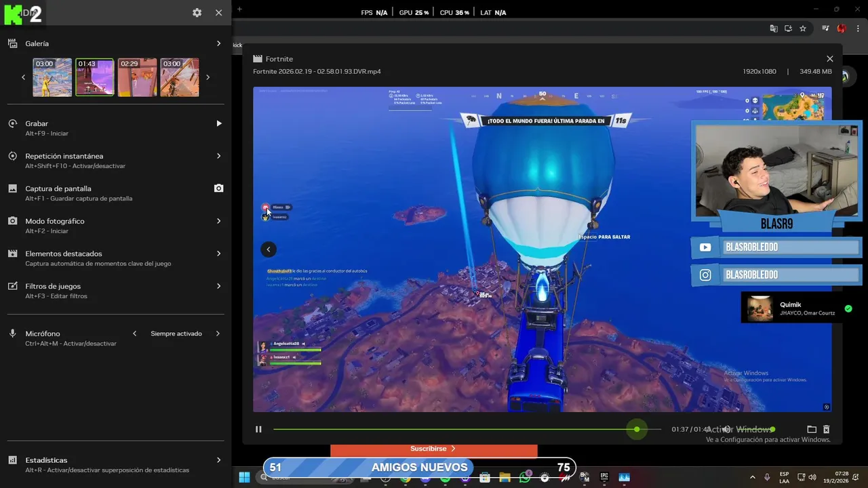Click the video seek bar handle
This screenshot has height=488, width=868.
[x=637, y=429]
